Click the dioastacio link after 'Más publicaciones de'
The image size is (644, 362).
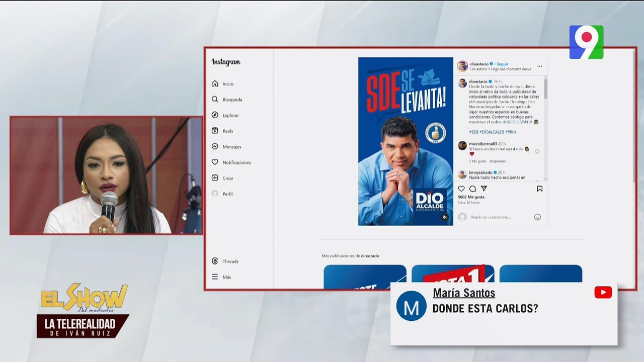click(x=370, y=256)
